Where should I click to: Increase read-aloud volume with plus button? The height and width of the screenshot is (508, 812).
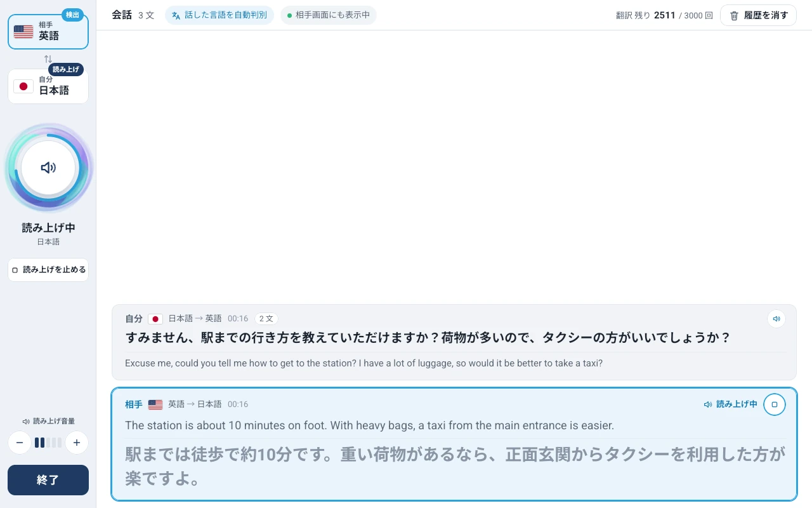77,443
